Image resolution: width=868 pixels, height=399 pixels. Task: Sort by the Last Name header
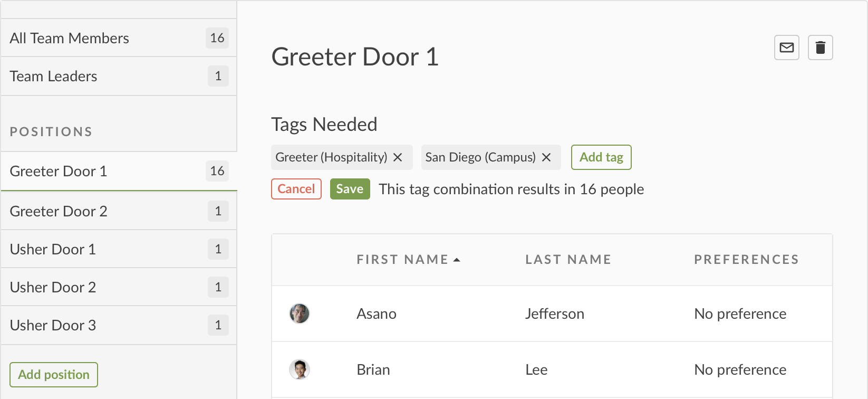pyautogui.click(x=568, y=260)
